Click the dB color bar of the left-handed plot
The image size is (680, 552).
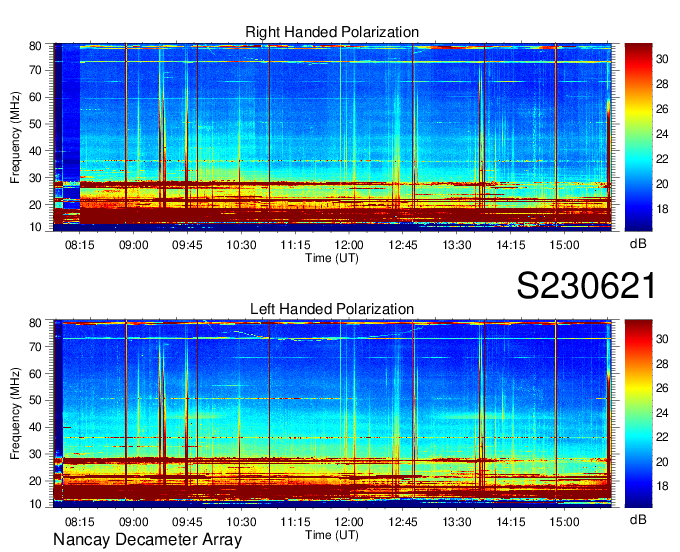coord(638,414)
